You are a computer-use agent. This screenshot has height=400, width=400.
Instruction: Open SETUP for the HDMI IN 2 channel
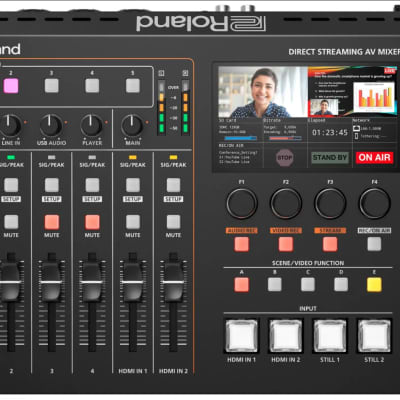point(173,185)
